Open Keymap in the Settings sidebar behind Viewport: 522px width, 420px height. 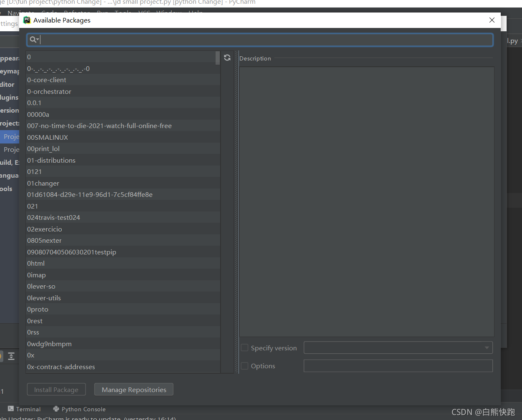(x=9, y=71)
